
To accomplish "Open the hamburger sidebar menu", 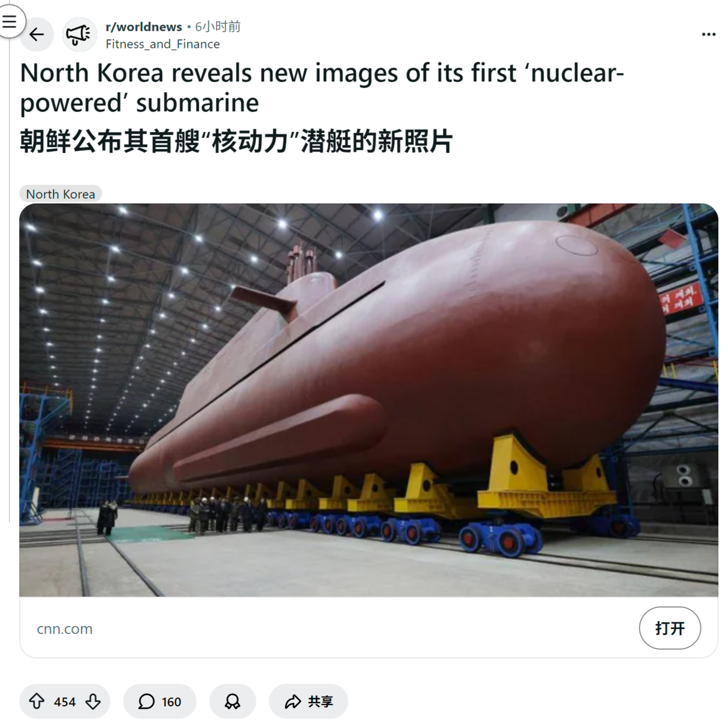I will tap(9, 21).
